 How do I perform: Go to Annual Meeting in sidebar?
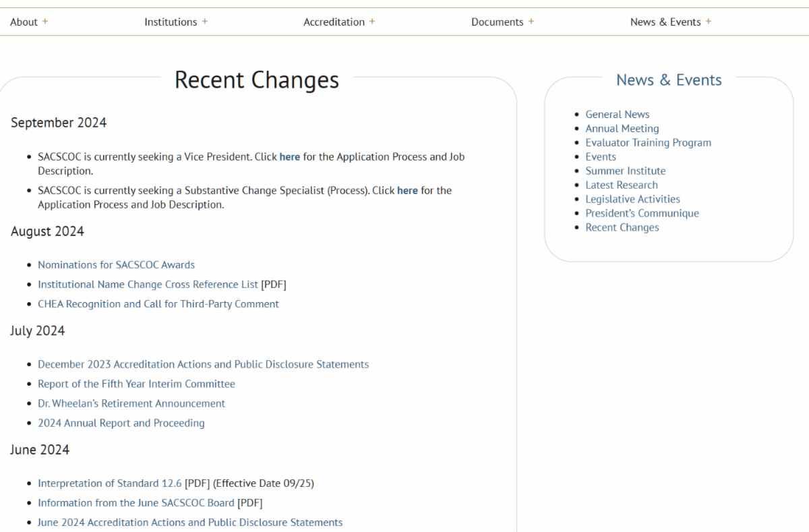(x=622, y=128)
